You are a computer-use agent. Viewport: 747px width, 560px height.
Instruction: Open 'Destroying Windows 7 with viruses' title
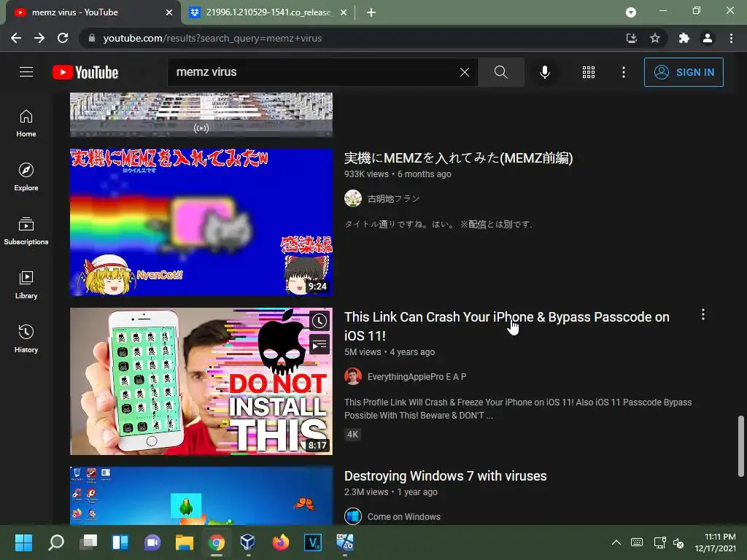pos(446,475)
